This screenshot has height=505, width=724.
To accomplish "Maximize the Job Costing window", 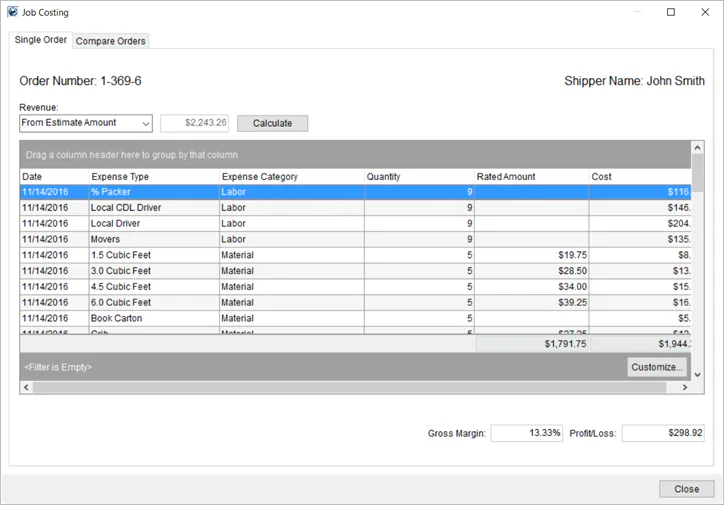I will coord(671,12).
